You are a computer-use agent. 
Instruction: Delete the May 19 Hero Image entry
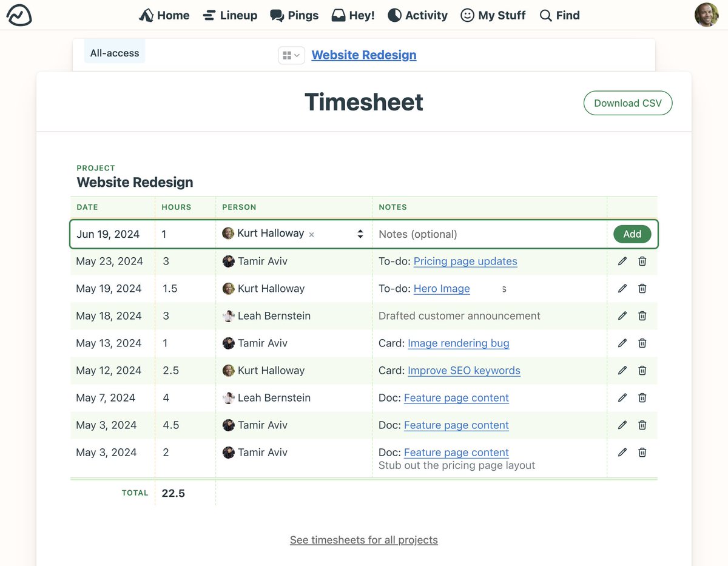click(642, 289)
